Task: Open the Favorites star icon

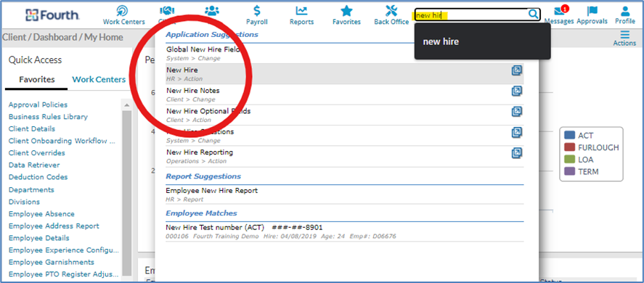Action: 346,11
